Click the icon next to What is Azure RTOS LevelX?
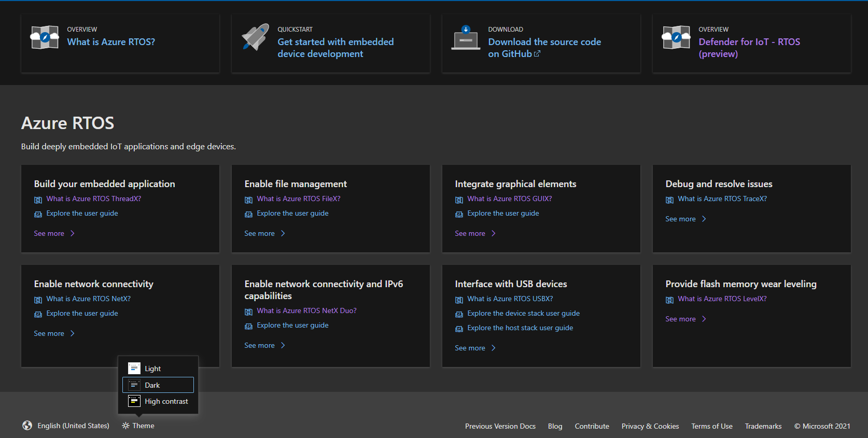The height and width of the screenshot is (438, 868). [x=669, y=300]
